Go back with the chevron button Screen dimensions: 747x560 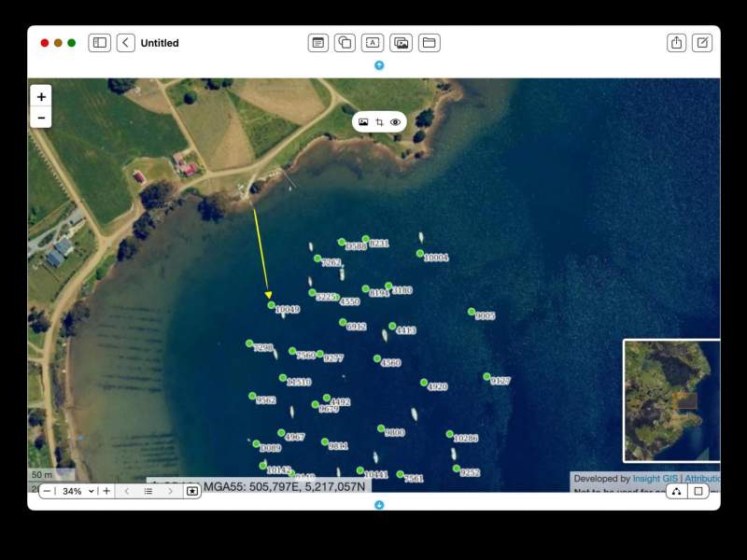[126, 43]
